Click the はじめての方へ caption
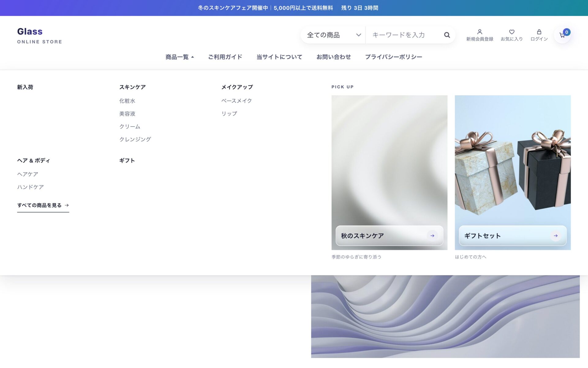 (x=470, y=257)
